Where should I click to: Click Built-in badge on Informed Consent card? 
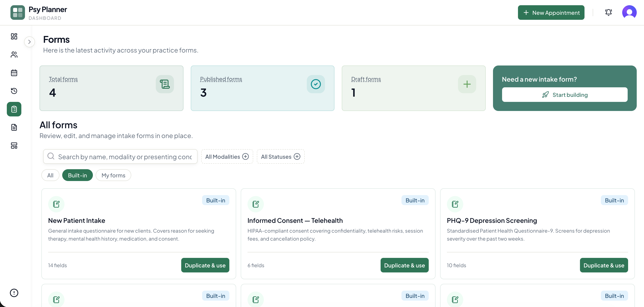click(x=415, y=200)
